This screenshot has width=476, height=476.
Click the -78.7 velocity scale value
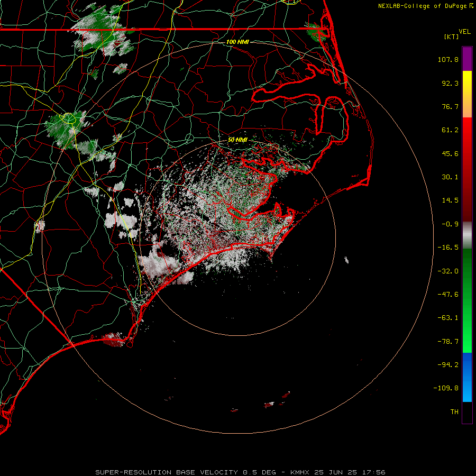[x=448, y=342]
